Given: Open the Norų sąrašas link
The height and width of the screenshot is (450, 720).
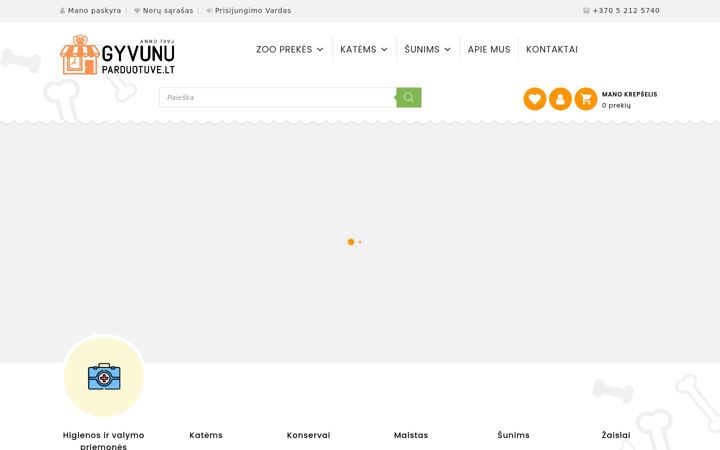Looking at the screenshot, I should click(x=168, y=11).
